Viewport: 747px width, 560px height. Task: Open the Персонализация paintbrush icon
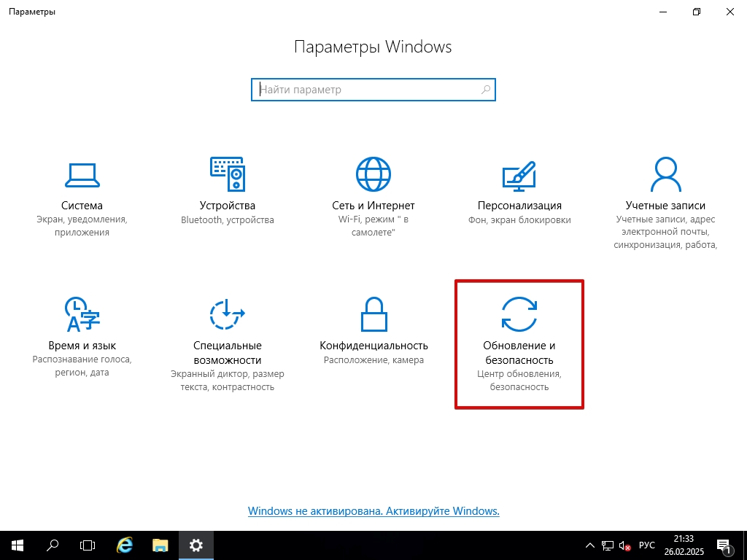coord(519,176)
